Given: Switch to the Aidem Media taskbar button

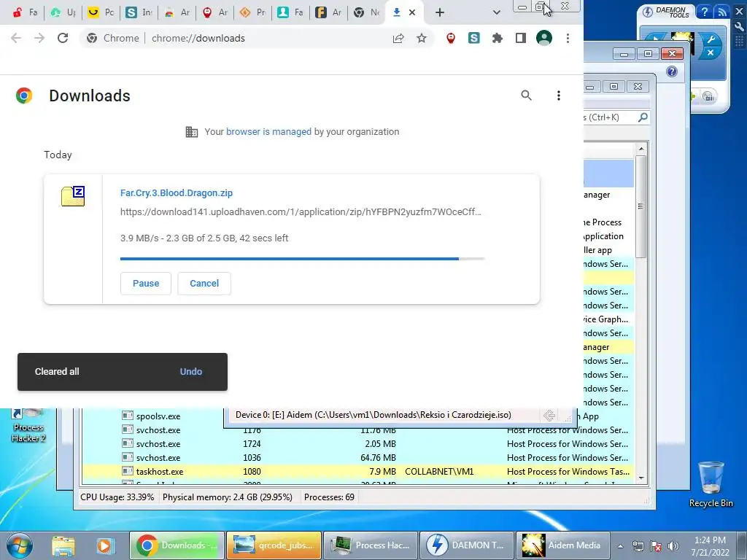Looking at the screenshot, I should click(563, 545).
